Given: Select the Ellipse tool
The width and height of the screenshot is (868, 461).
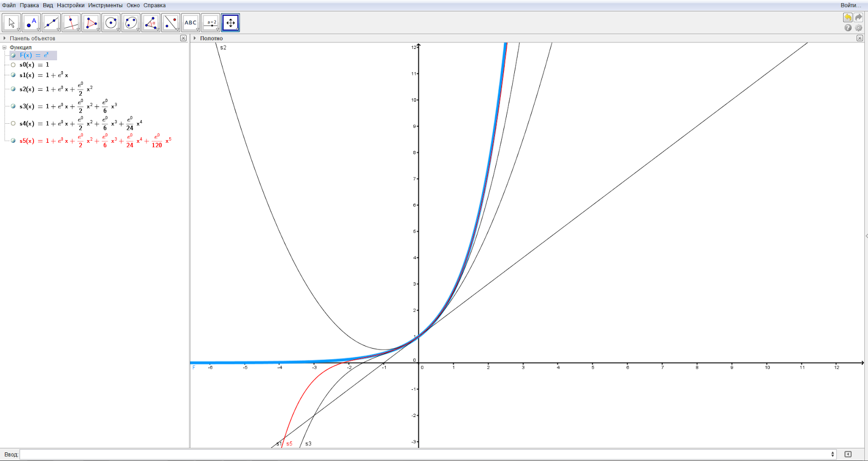Looking at the screenshot, I should pyautogui.click(x=131, y=23).
